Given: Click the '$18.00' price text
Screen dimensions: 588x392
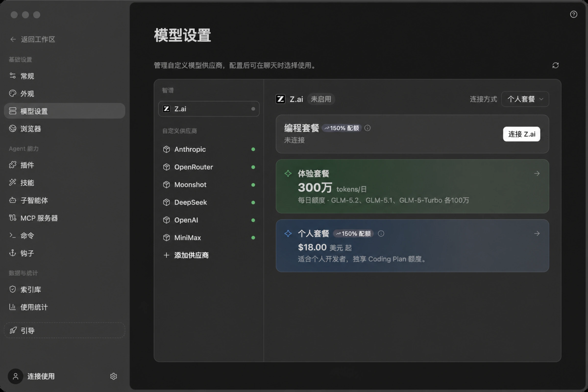Looking at the screenshot, I should pyautogui.click(x=312, y=247).
